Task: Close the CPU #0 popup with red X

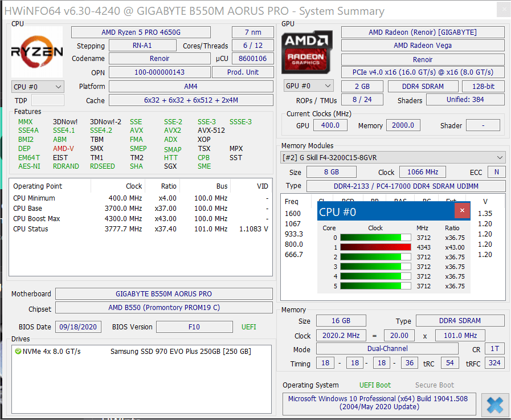Action: coord(462,211)
